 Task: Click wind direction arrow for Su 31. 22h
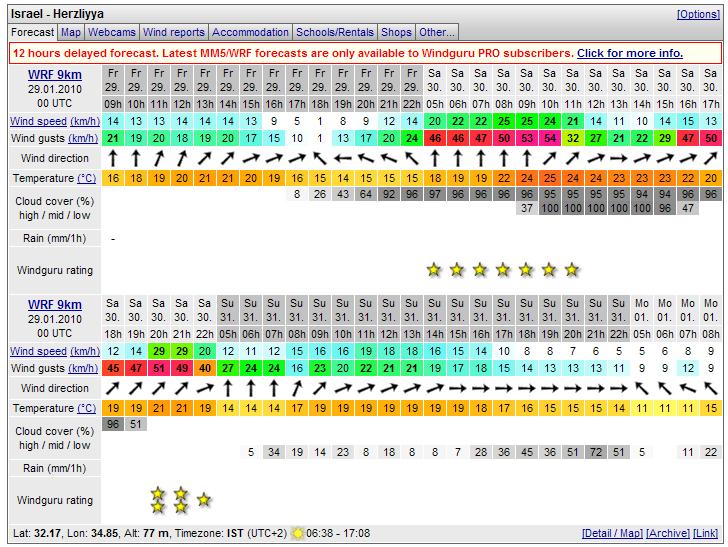coord(618,388)
